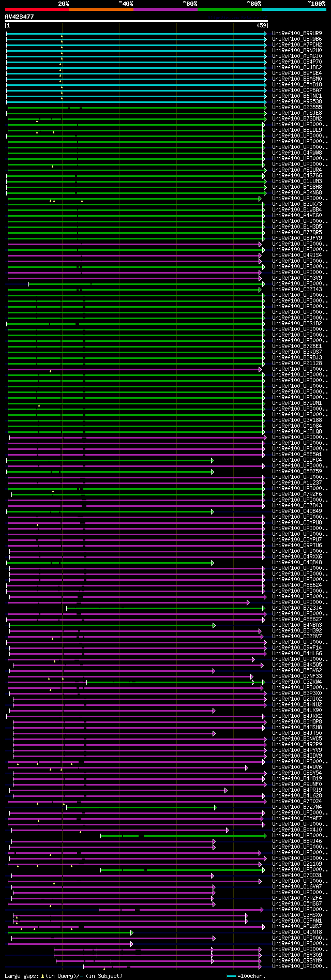This screenshot has height=980, width=331.
Task: Select the UniRef100_C4QB49 label
Action: click(297, 511)
